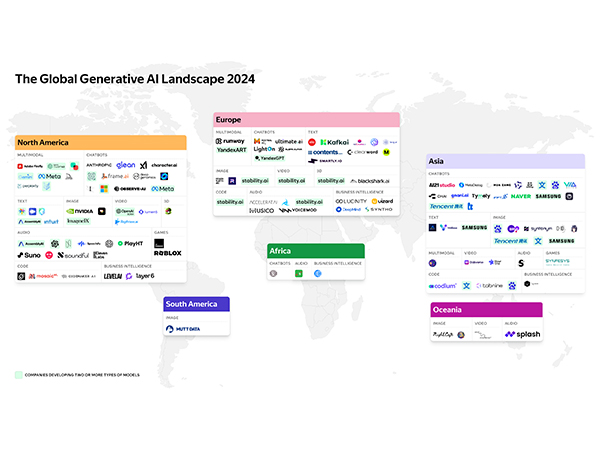Open the AI21 studio logo

[x=442, y=185]
